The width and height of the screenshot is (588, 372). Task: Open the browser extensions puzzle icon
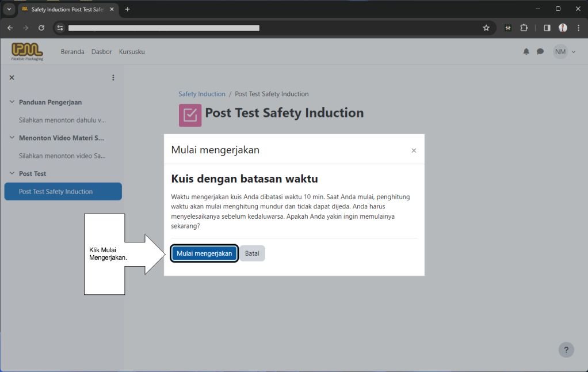pos(524,28)
